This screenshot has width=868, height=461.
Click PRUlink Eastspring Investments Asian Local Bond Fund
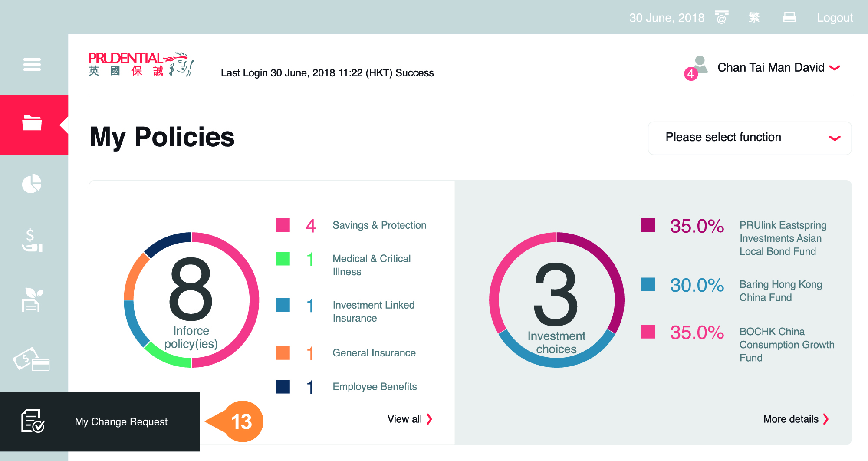pos(783,238)
